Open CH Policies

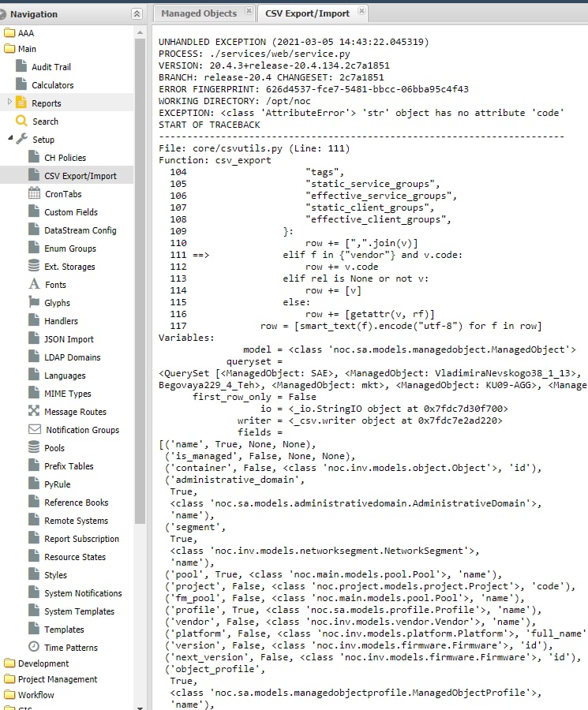tap(65, 158)
